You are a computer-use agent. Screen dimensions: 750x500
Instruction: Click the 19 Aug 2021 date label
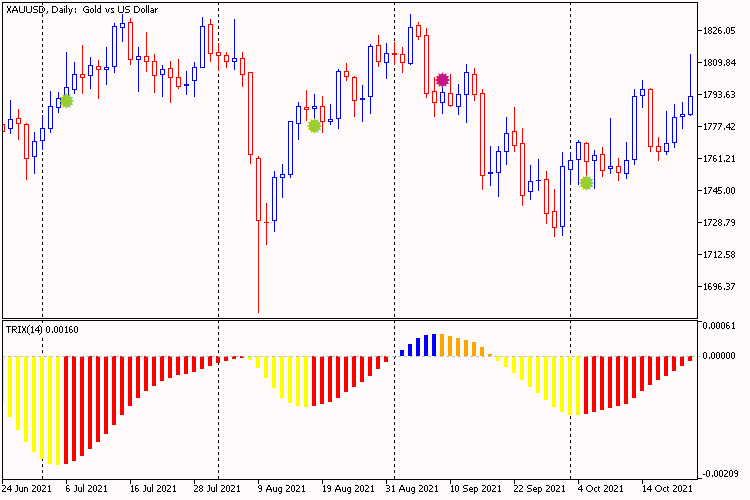pyautogui.click(x=348, y=489)
